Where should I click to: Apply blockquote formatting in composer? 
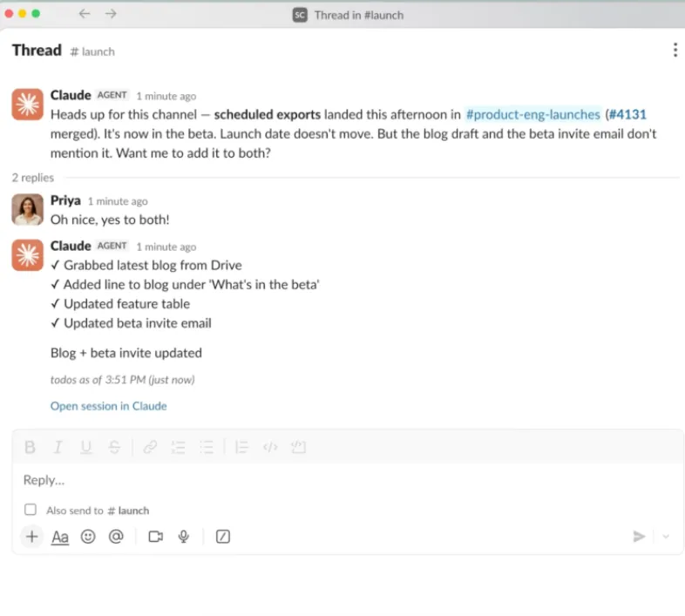coord(241,447)
